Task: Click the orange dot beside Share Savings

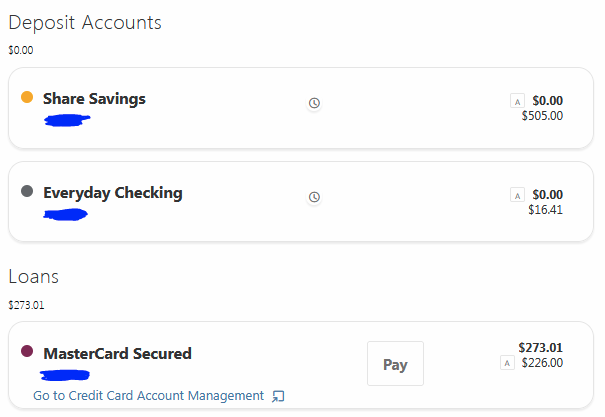Action: pos(27,97)
